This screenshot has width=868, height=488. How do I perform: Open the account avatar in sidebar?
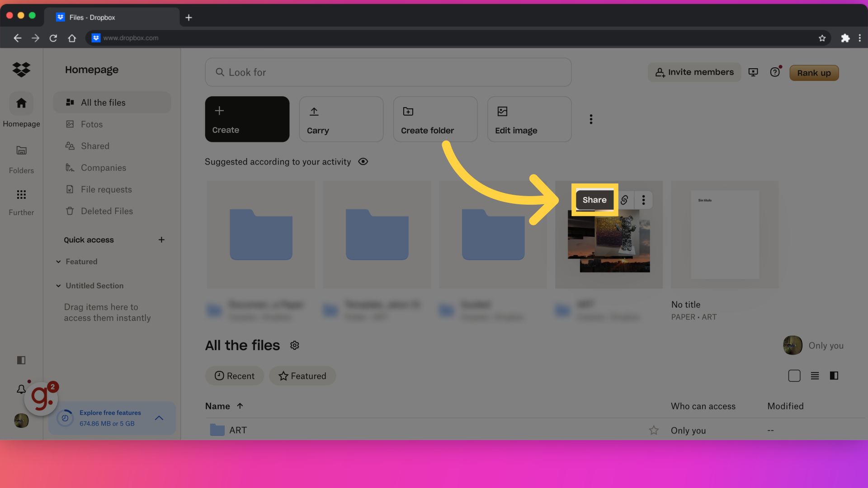[x=21, y=421]
